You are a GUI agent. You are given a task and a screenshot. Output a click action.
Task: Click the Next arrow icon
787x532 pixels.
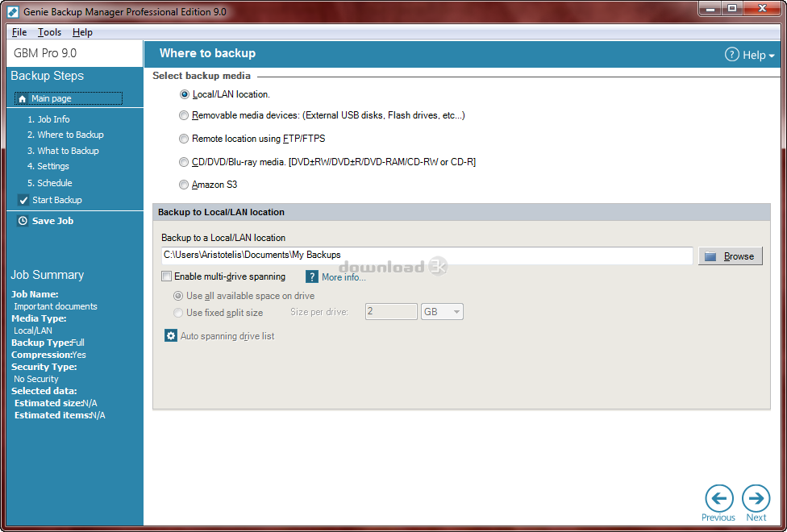click(x=756, y=498)
